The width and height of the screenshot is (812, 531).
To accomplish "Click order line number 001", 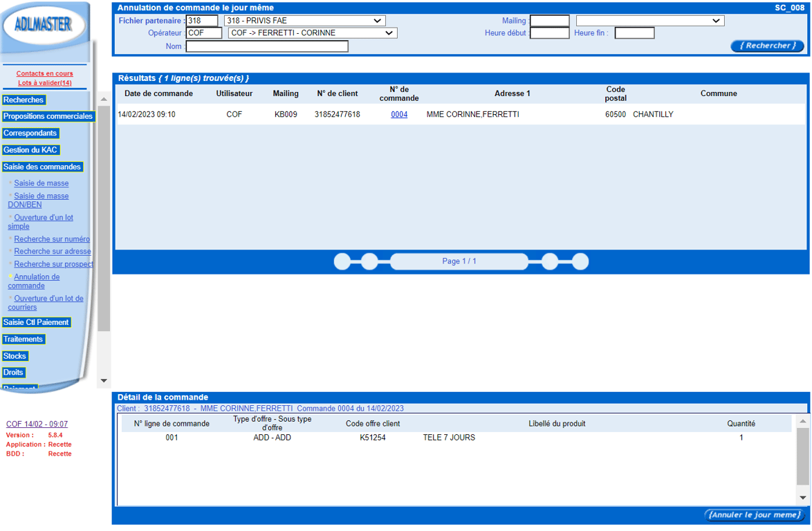I will (172, 438).
